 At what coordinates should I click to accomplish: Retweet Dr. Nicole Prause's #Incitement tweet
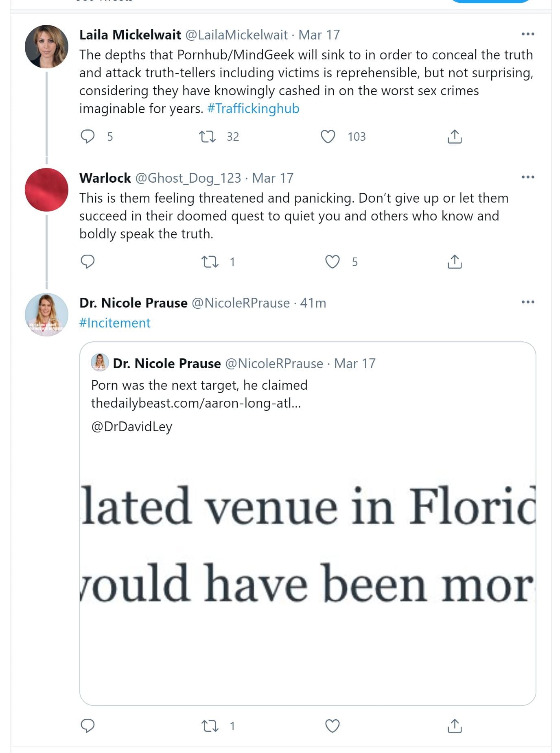click(x=210, y=726)
